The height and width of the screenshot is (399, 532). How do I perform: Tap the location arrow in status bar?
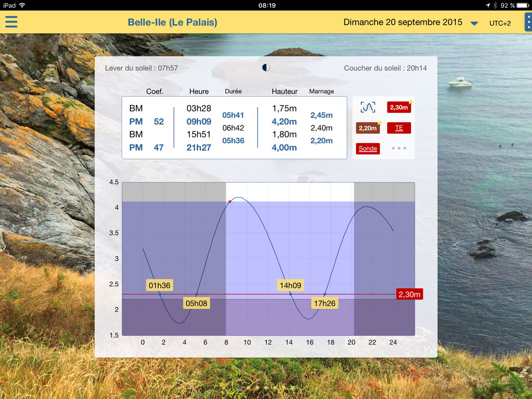pos(488,5)
